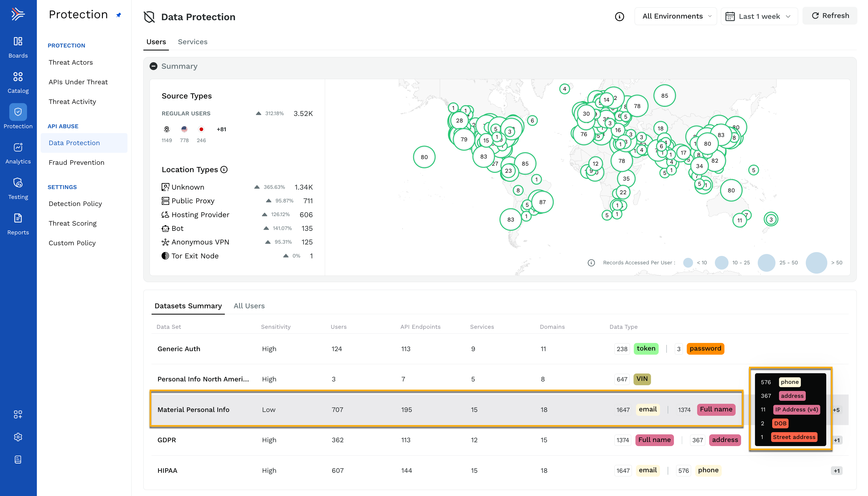Click the GDPR data set name
Screen dimensions: 868x496
tap(167, 440)
